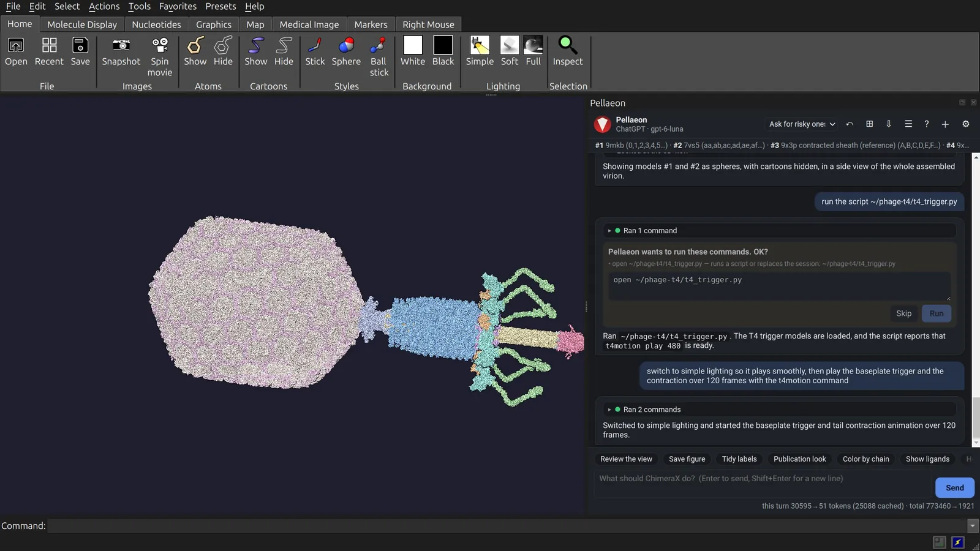Viewport: 980px width, 551px height.
Task: Send the chat message
Action: pos(954,488)
